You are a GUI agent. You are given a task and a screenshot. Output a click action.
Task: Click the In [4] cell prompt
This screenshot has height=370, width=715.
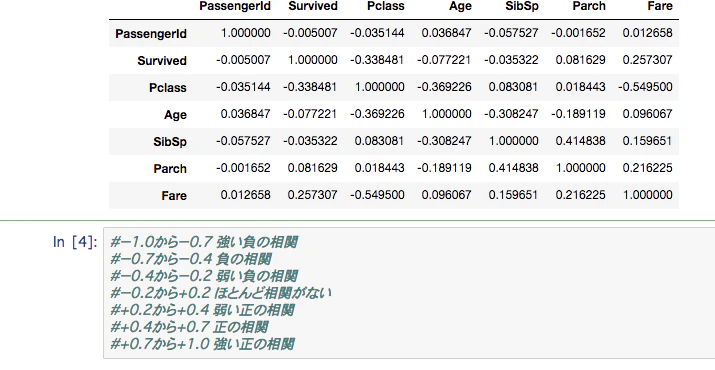point(75,242)
